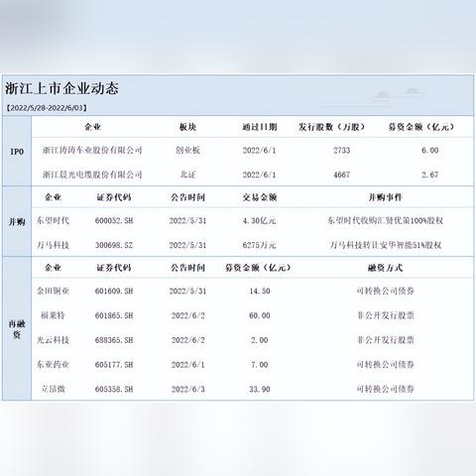Screen dimensions: 476x476
Task: Click the stock code 605177.SH
Action: (114, 365)
